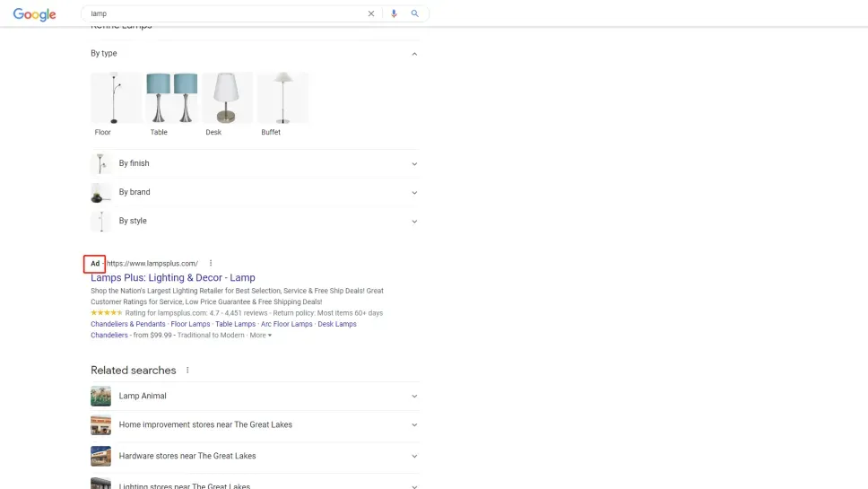Select the Floor lamp type thumbnail
The height and width of the screenshot is (489, 868).
coord(116,99)
